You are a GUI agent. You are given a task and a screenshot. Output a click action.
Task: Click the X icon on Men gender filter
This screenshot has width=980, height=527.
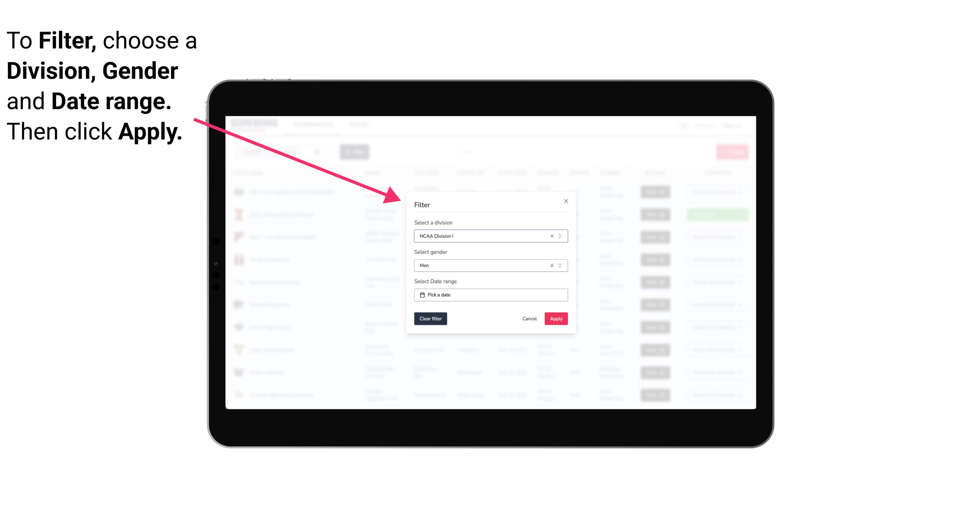pos(551,265)
